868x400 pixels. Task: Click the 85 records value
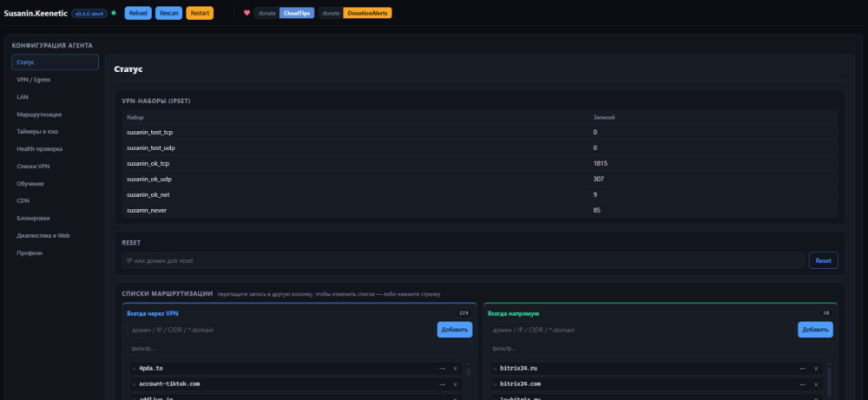point(597,210)
